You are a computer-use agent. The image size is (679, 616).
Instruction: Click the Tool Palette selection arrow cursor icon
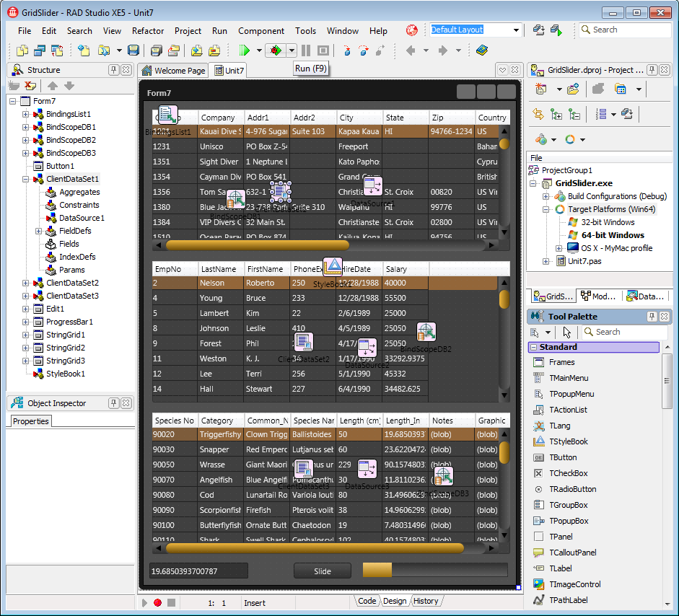coord(566,332)
